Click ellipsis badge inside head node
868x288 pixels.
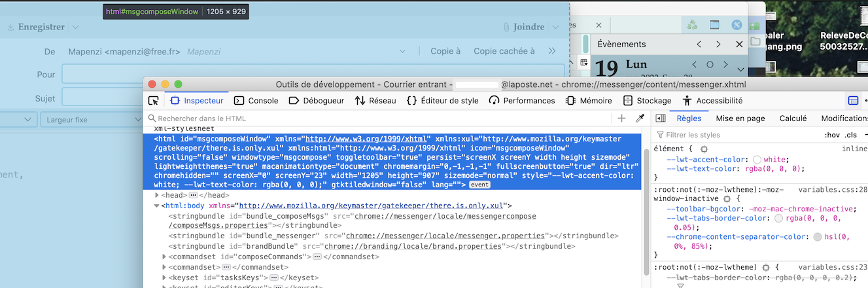[194, 196]
